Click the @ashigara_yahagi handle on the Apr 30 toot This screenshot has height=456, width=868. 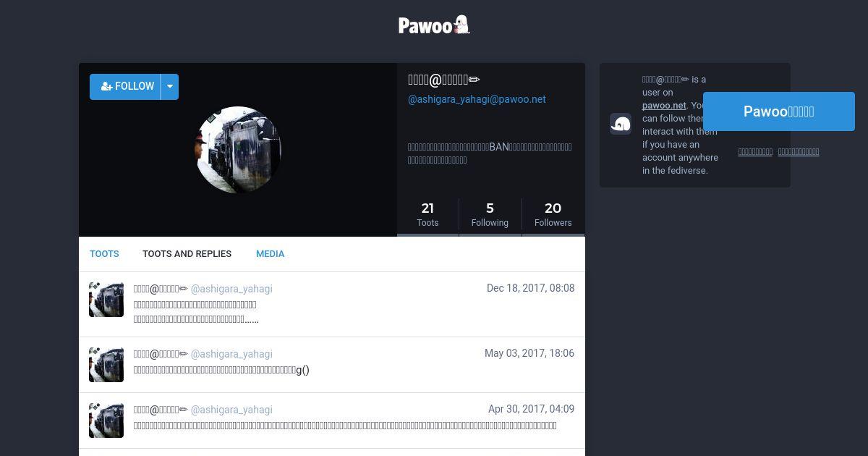tap(231, 410)
